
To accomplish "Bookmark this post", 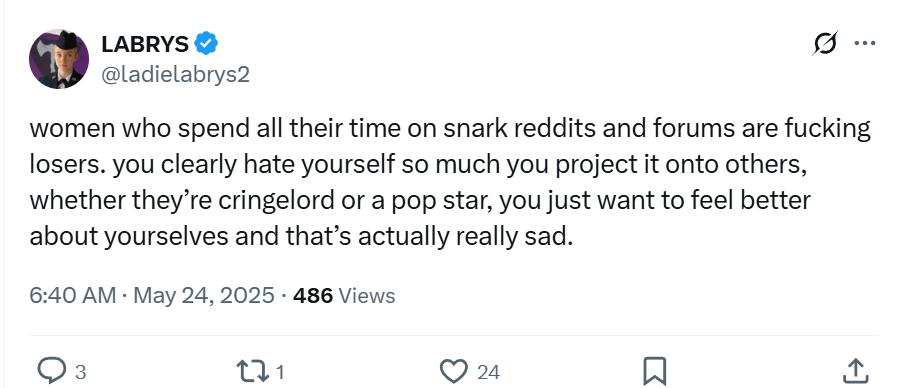I will 654,371.
